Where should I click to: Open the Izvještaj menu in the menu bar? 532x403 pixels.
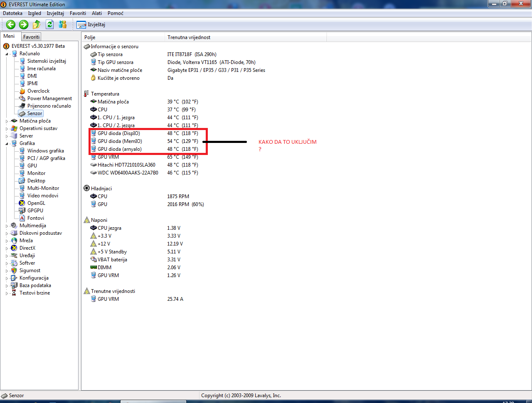click(55, 13)
